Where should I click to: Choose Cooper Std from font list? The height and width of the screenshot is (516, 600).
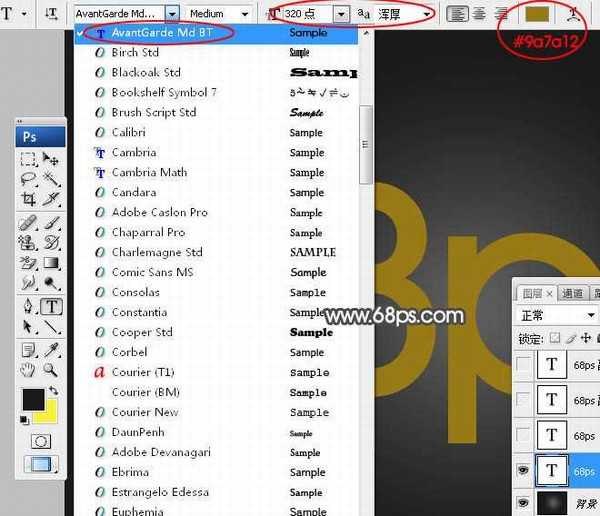pos(142,332)
